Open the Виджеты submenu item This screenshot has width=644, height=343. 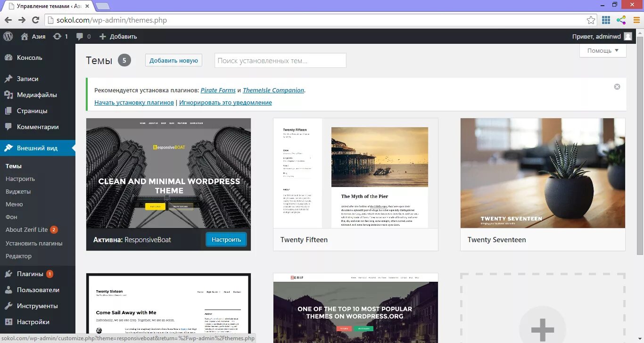coord(18,191)
